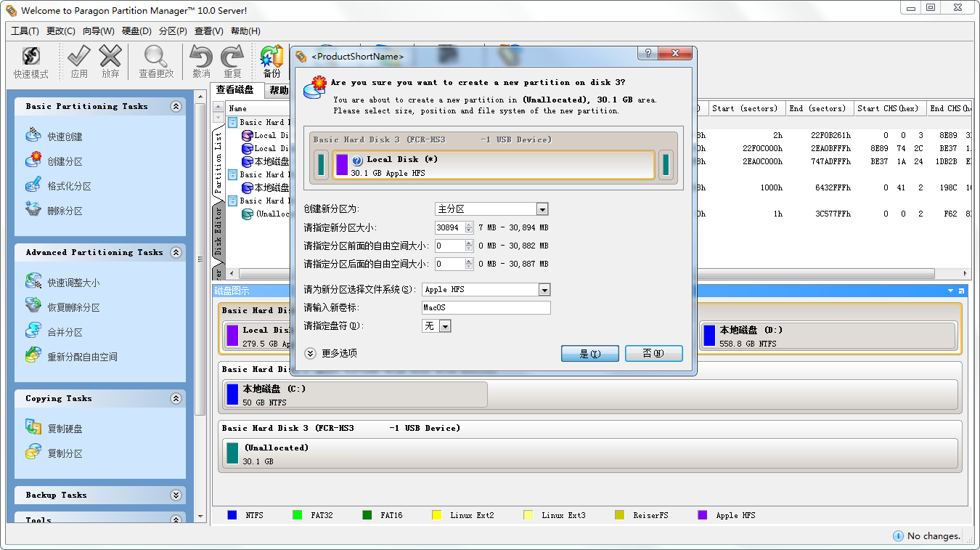Click the volume label field containing MacOS
This screenshot has height=550, width=980.
click(x=486, y=308)
